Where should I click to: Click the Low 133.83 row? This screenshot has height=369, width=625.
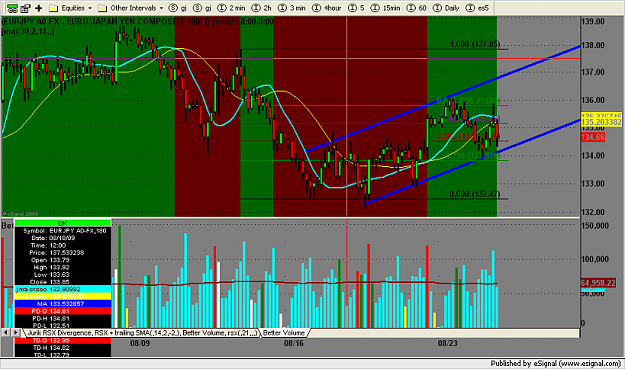(63, 275)
